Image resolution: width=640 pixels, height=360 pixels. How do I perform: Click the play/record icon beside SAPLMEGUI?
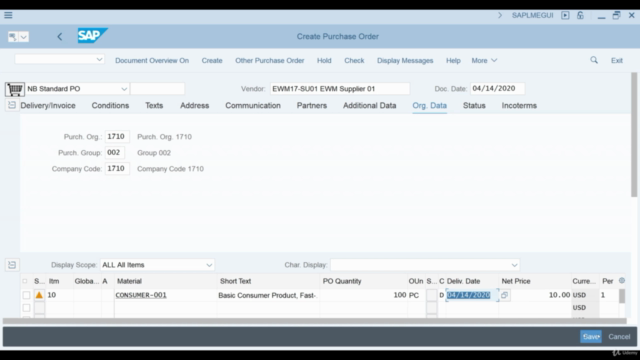(565, 16)
